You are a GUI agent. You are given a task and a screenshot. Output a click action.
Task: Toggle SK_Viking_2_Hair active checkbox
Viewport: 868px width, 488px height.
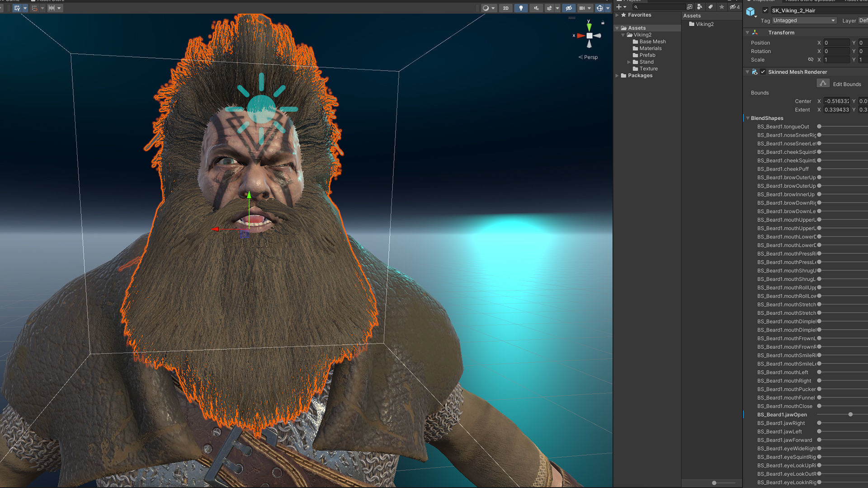click(765, 10)
